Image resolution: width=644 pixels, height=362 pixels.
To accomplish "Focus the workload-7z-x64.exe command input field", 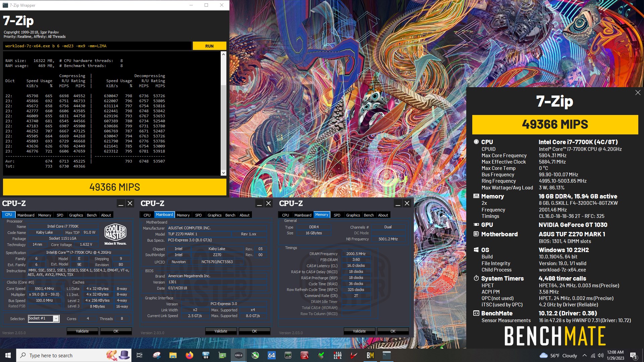I will [97, 46].
